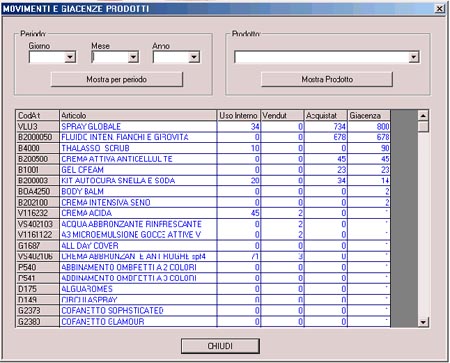
Task: Click the Uso Interno column header
Action: 239,116
